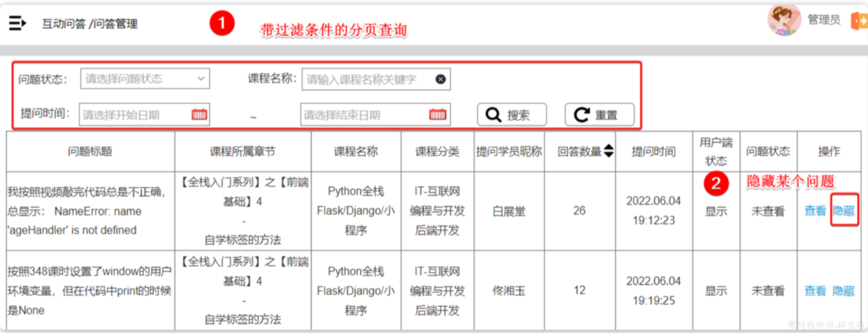Toggle the sidebar collapse menu icon
The width and height of the screenshot is (868, 333).
17,23
